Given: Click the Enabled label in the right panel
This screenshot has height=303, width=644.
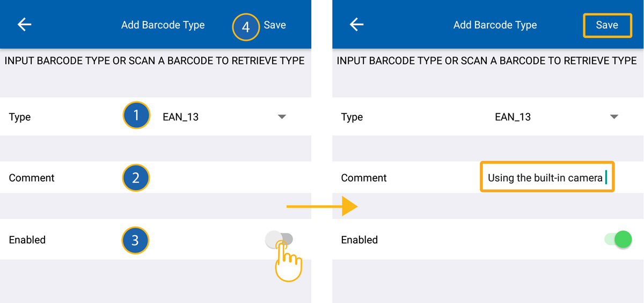Looking at the screenshot, I should click(360, 240).
